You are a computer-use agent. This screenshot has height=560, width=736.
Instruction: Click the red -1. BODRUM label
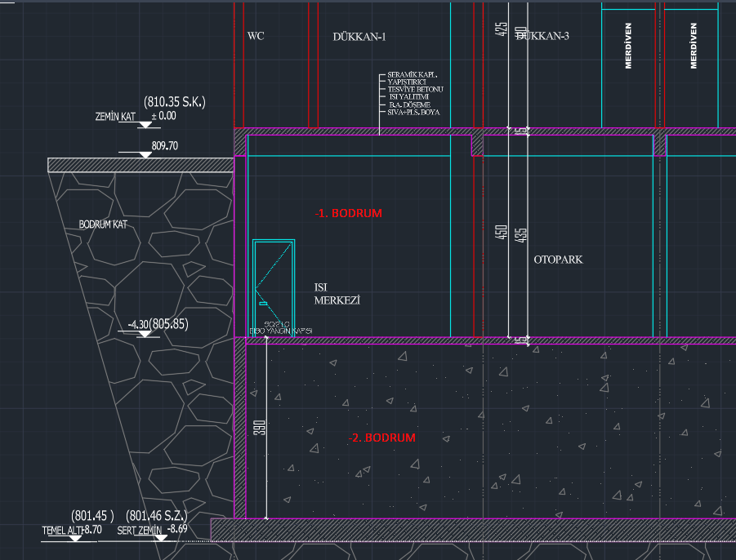[349, 213]
